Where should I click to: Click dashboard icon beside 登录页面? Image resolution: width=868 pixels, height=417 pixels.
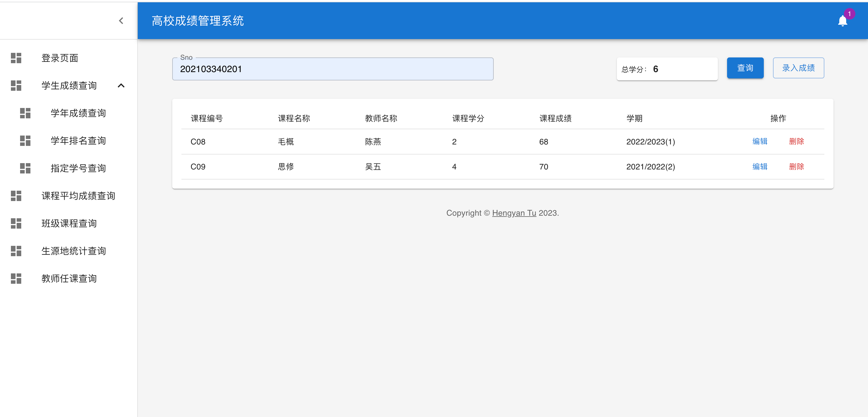[x=16, y=58]
